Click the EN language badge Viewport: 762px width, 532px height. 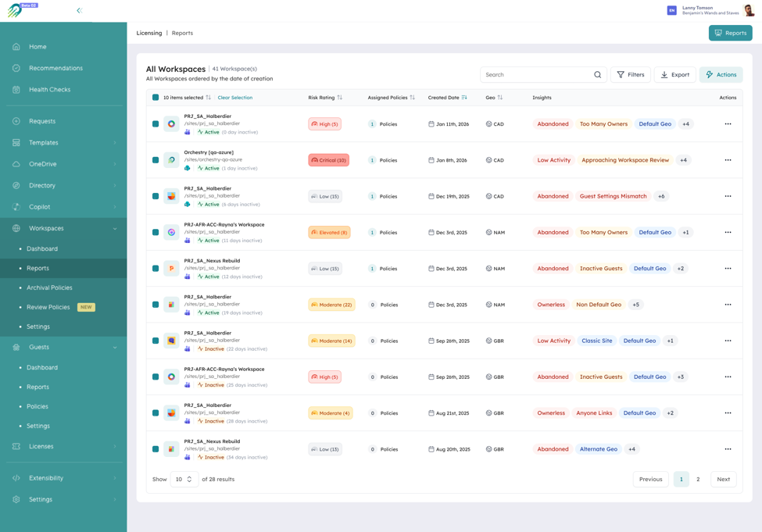click(671, 10)
